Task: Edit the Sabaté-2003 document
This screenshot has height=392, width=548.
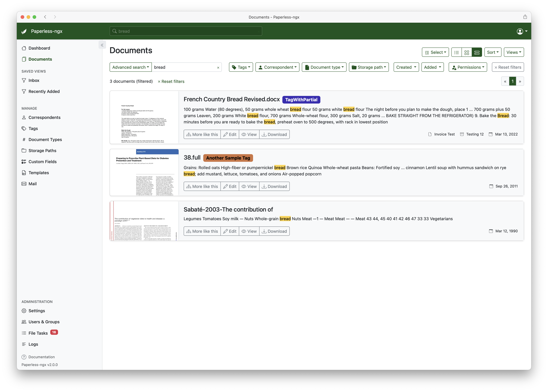Action: (230, 231)
